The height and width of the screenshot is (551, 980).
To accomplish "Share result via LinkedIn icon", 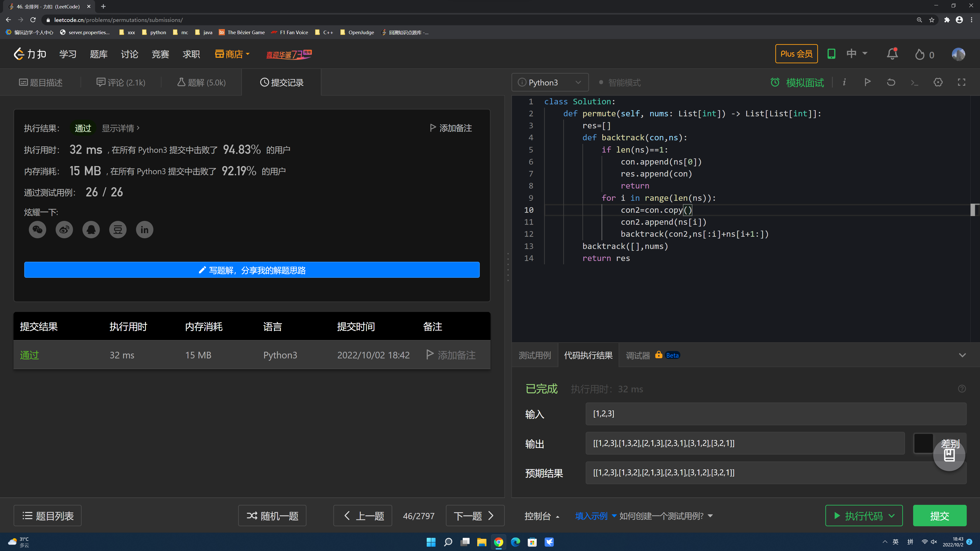I will pyautogui.click(x=144, y=230).
